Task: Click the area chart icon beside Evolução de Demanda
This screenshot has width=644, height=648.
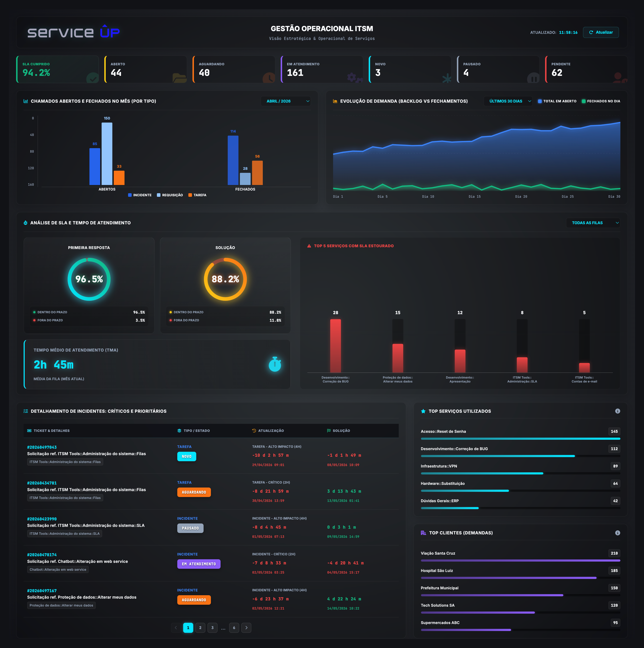Action: point(335,101)
